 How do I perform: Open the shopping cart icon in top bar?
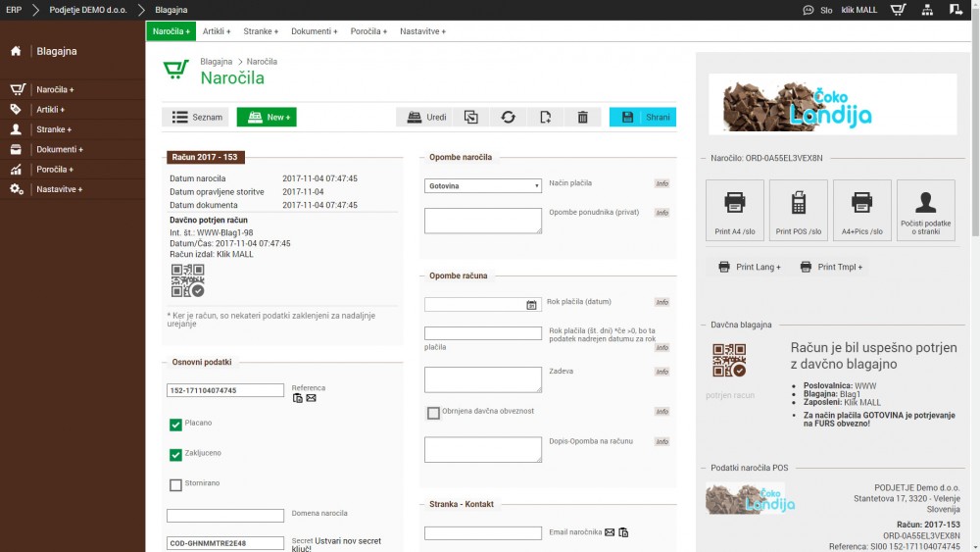898,10
